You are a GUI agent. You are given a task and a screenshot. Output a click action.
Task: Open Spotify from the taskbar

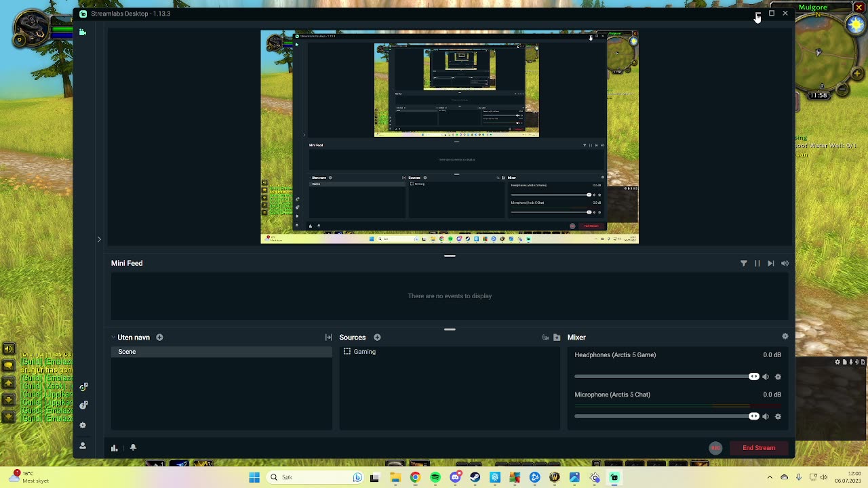[x=435, y=477]
